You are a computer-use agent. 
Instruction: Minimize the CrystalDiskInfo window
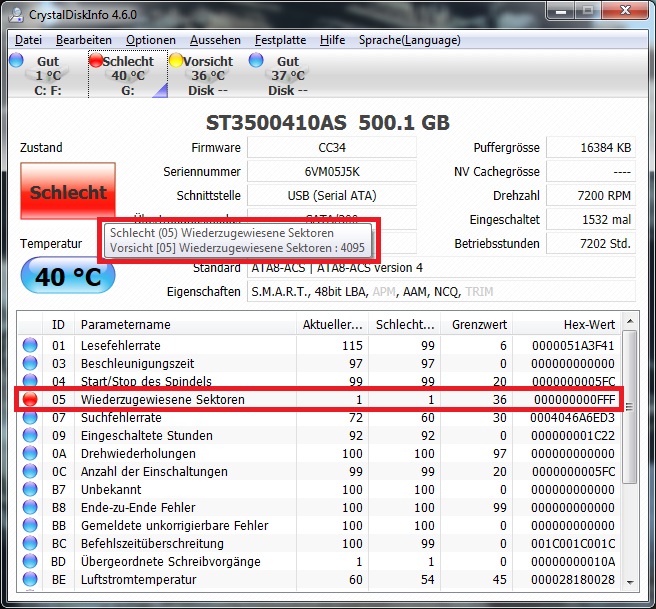coord(561,11)
